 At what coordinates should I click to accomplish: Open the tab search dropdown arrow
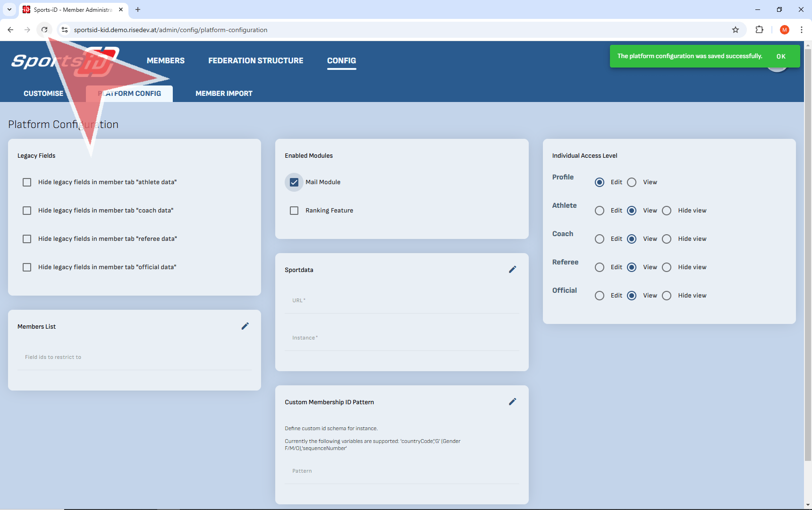coord(9,9)
